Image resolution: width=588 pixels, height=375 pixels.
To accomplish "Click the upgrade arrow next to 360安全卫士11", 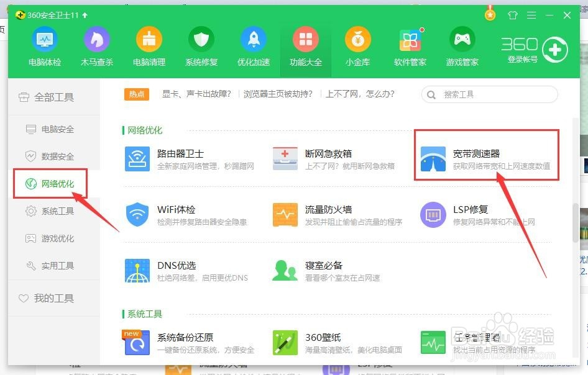I will (x=85, y=15).
